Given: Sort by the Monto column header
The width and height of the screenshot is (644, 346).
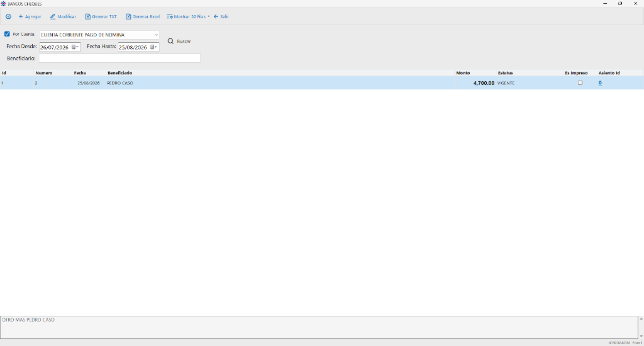Looking at the screenshot, I should tap(475, 73).
